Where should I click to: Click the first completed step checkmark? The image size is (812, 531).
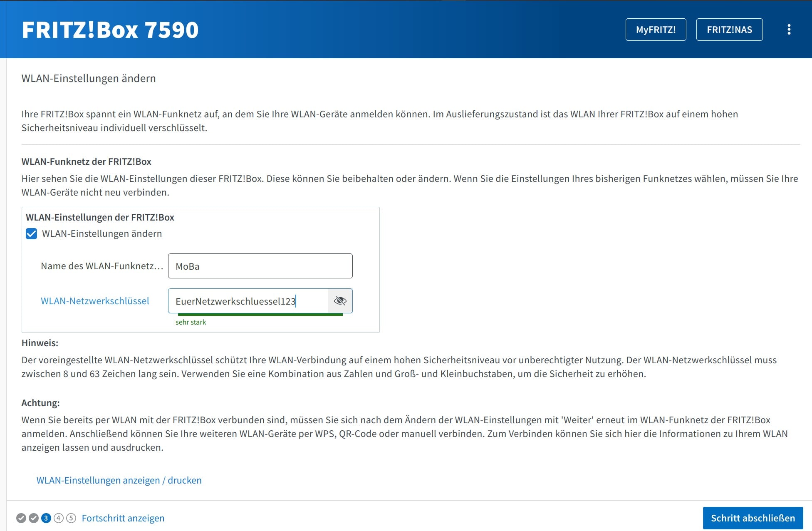(21, 518)
